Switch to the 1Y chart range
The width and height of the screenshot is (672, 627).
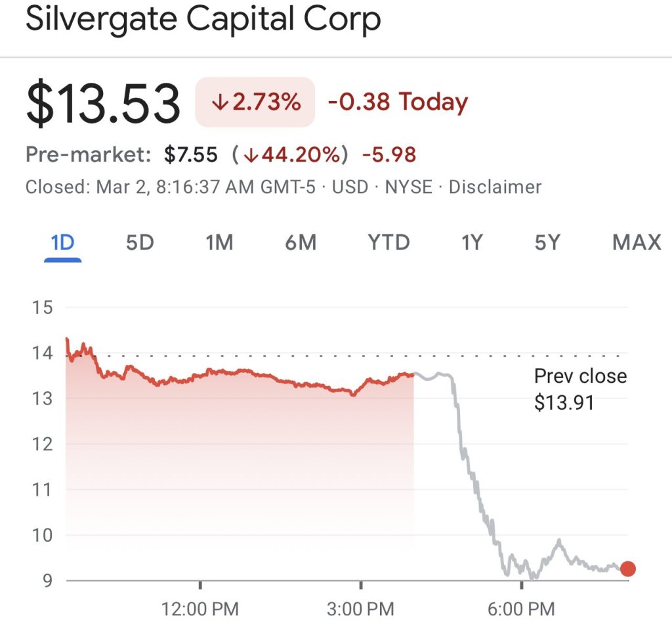click(x=471, y=243)
